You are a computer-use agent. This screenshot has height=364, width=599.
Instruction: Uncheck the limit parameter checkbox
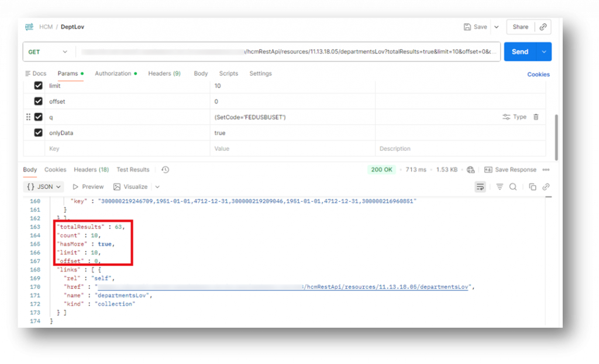click(38, 85)
